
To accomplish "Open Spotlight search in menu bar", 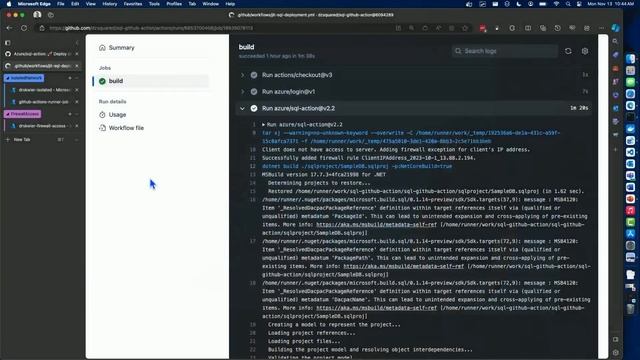I will click(568, 4).
